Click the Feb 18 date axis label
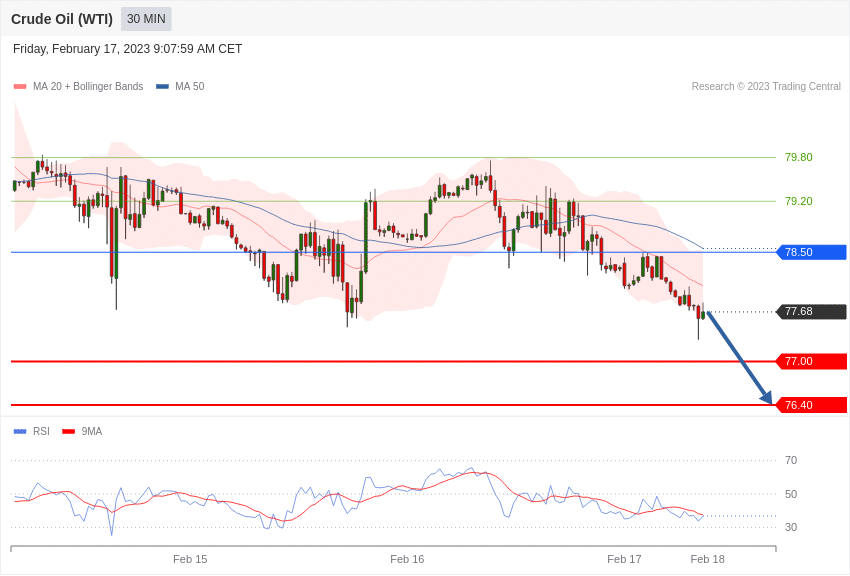This screenshot has width=850, height=576. point(707,559)
